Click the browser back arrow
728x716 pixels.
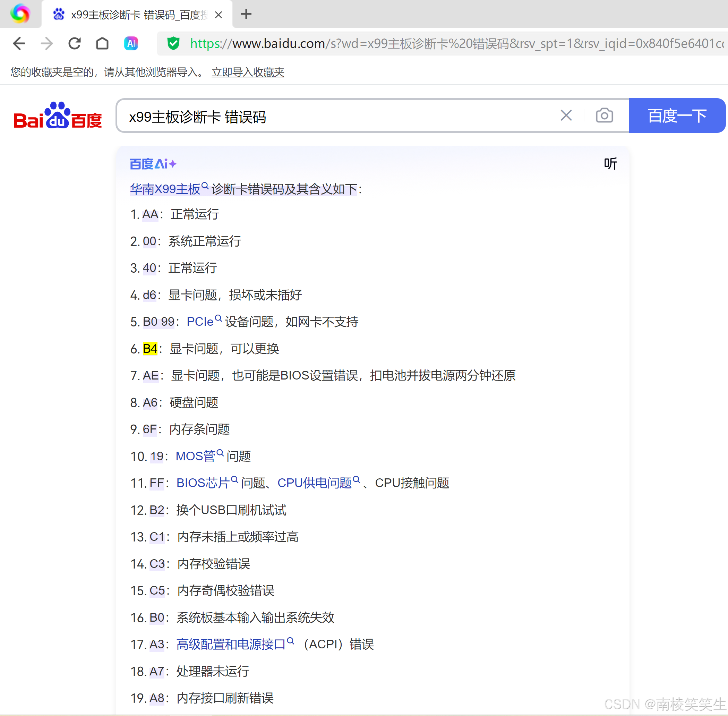[19, 44]
